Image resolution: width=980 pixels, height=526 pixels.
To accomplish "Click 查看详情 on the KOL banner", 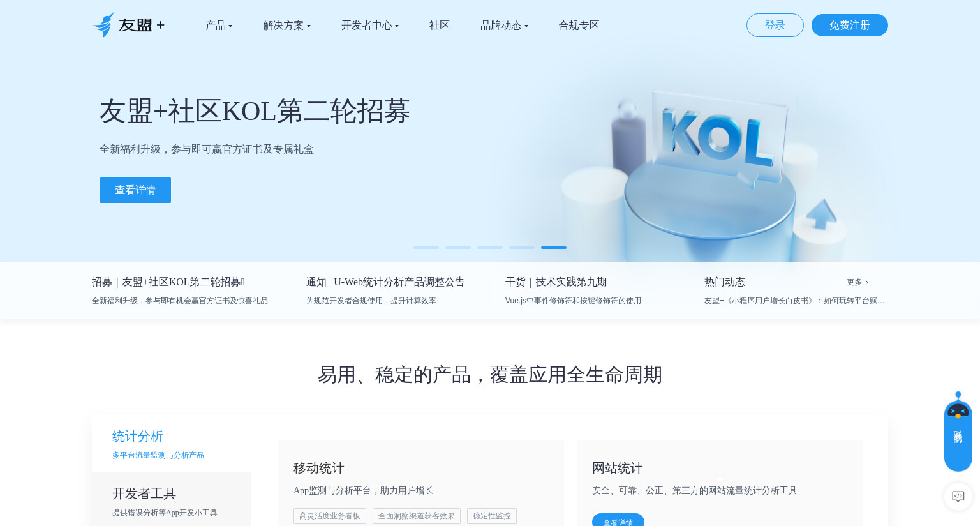I will click(135, 190).
